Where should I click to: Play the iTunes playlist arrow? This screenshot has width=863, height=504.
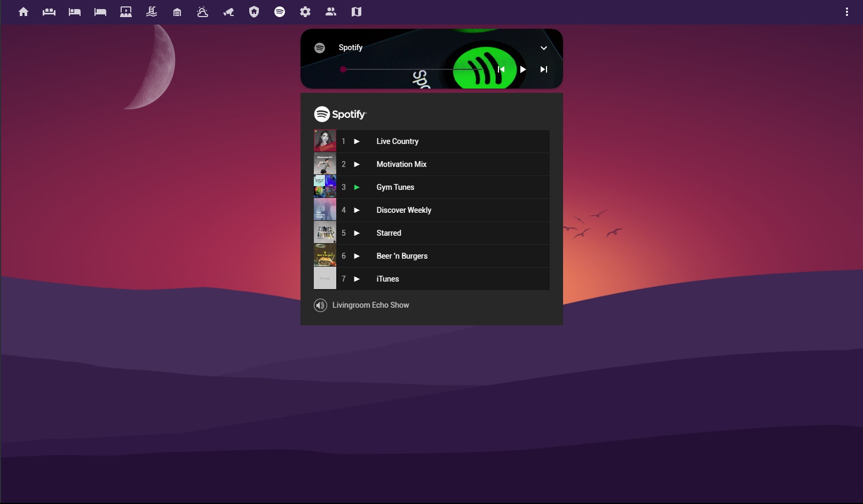tap(357, 279)
